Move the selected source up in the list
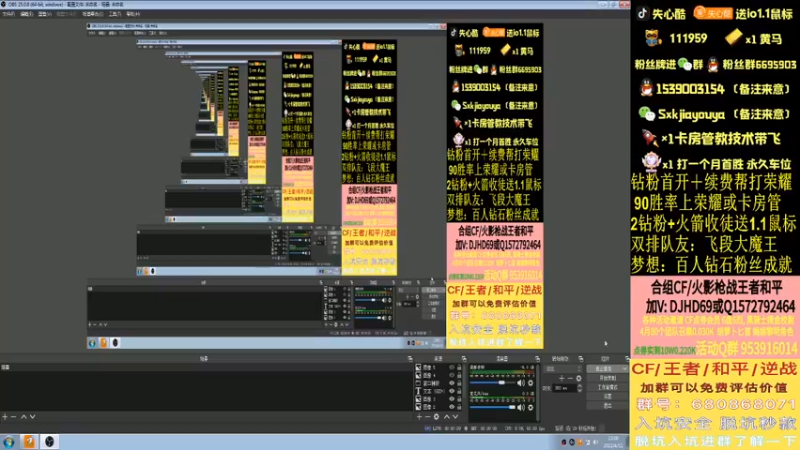800x450 pixels. [x=446, y=417]
